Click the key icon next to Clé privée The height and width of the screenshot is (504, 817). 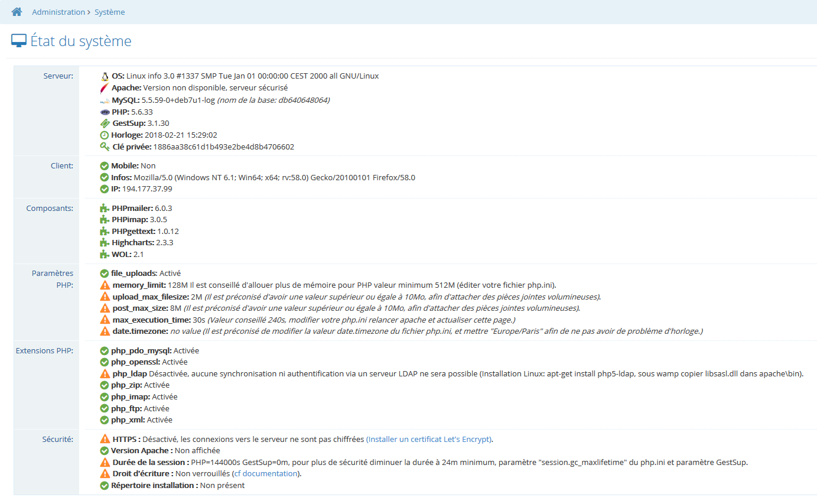pyautogui.click(x=105, y=147)
